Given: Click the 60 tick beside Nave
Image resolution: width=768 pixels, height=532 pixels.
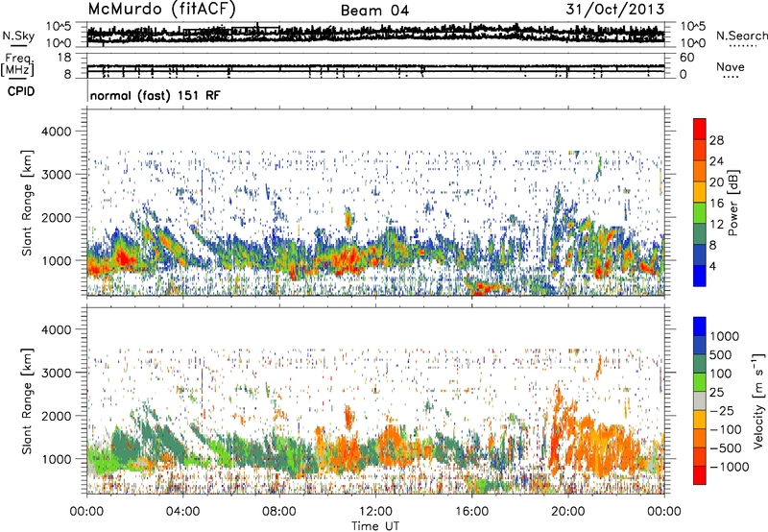Looking at the screenshot, I should tap(686, 58).
